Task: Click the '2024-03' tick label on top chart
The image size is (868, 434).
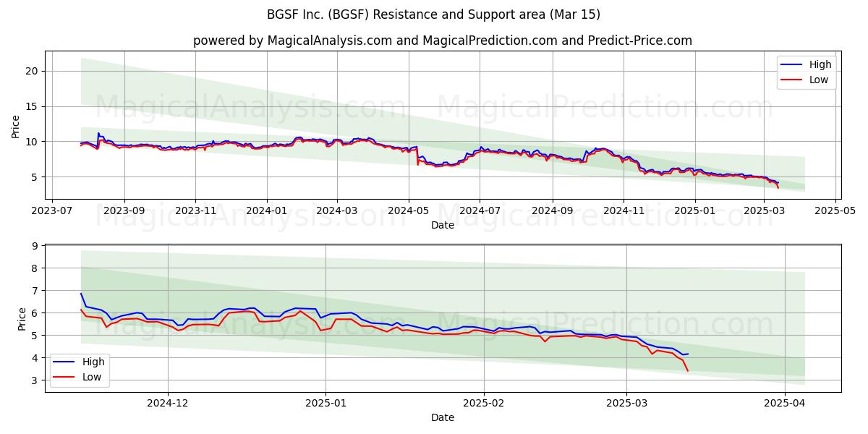Action: pos(337,210)
